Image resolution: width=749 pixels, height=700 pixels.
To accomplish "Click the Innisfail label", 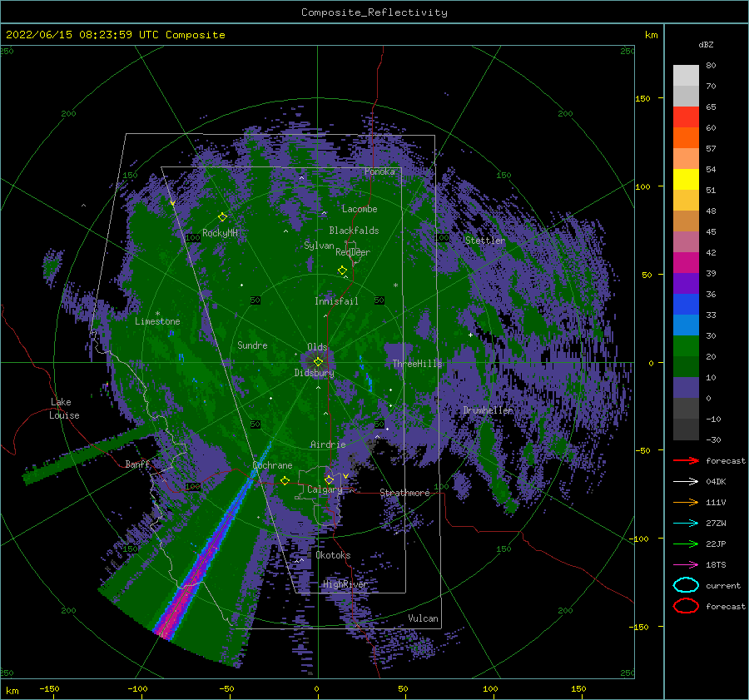I will 336,301.
